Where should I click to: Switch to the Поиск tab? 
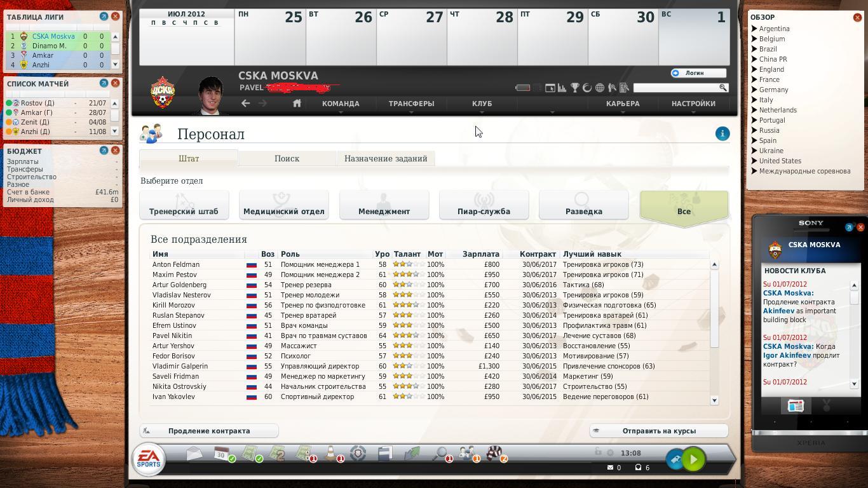pyautogui.click(x=287, y=158)
